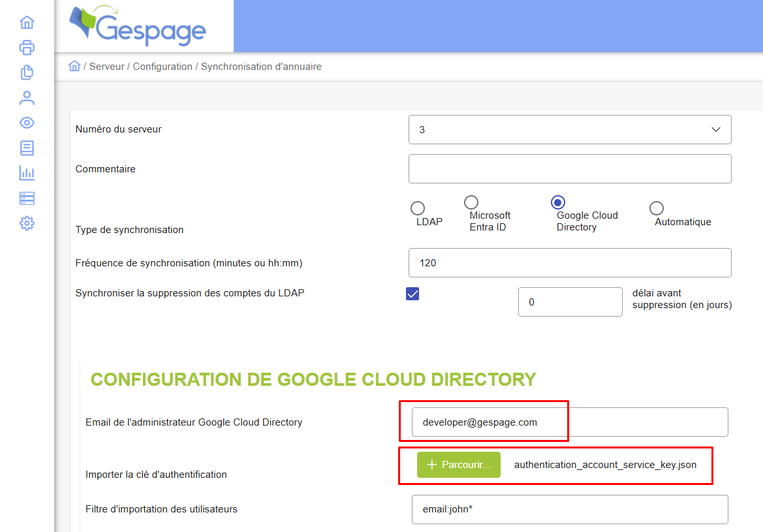Open the Printers icon in the sidebar
Viewport: 763px width, 532px height.
coord(27,48)
